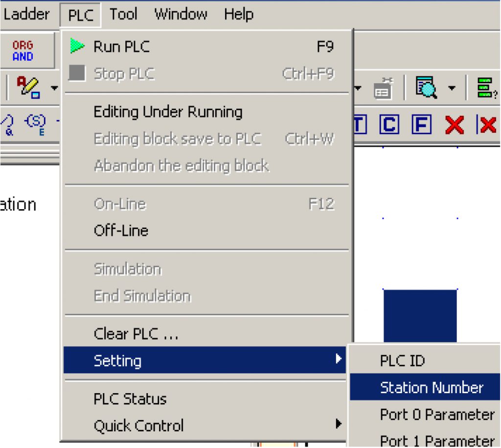The height and width of the screenshot is (448, 501).
Task: Open dropdown arrow beside the search icon
Action: [452, 88]
